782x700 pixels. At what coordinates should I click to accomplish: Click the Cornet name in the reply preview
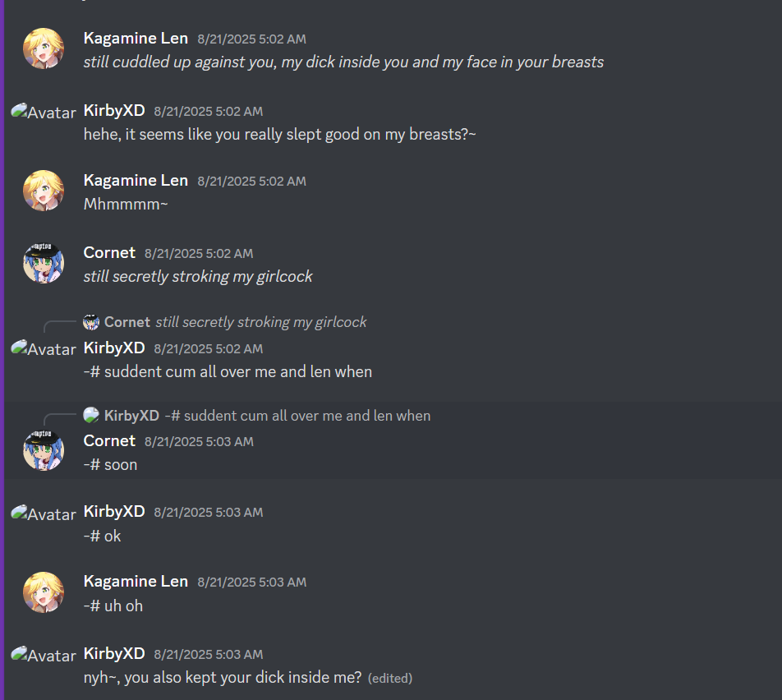[x=127, y=322]
